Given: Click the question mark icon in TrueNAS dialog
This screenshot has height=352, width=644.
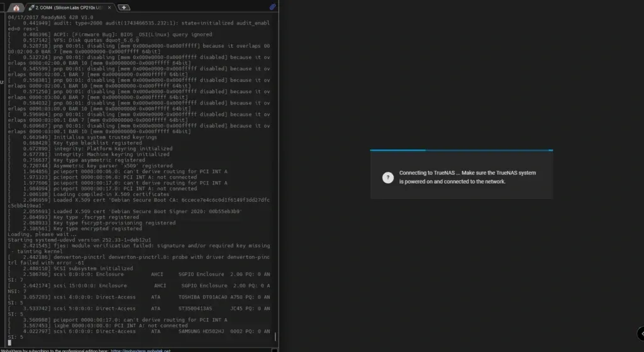Looking at the screenshot, I should (387, 177).
